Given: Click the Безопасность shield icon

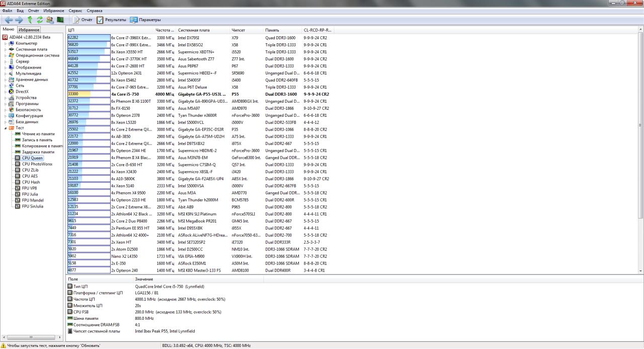Looking at the screenshot, I should [12, 110].
